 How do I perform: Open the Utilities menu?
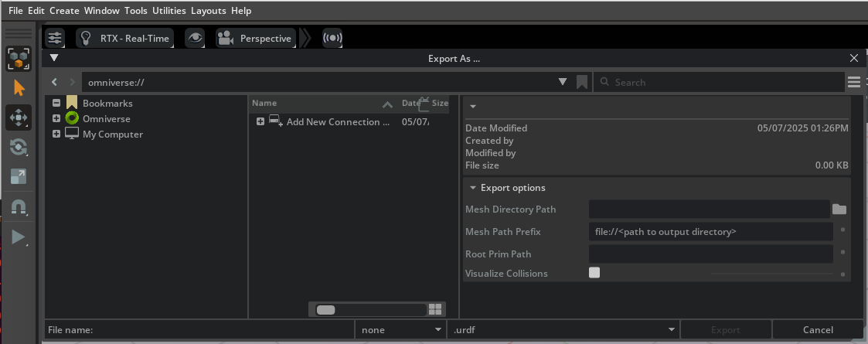(x=168, y=11)
